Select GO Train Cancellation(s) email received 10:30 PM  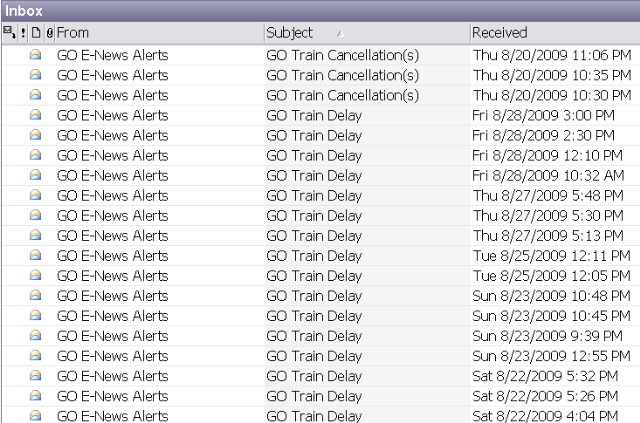coord(342,96)
